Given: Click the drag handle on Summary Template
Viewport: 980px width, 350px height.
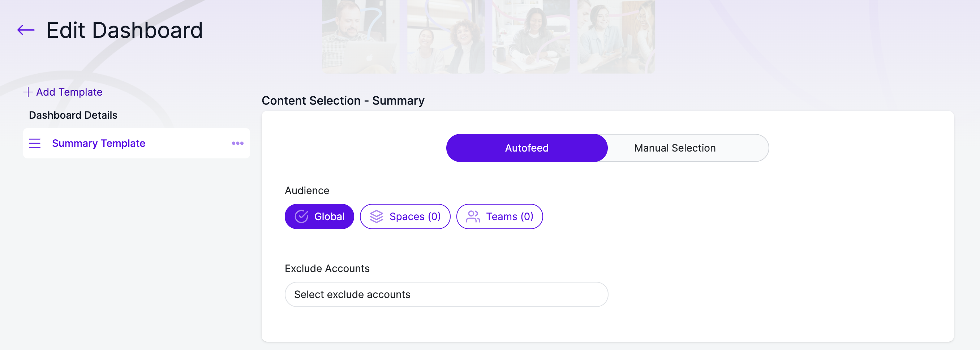Looking at the screenshot, I should click(35, 143).
